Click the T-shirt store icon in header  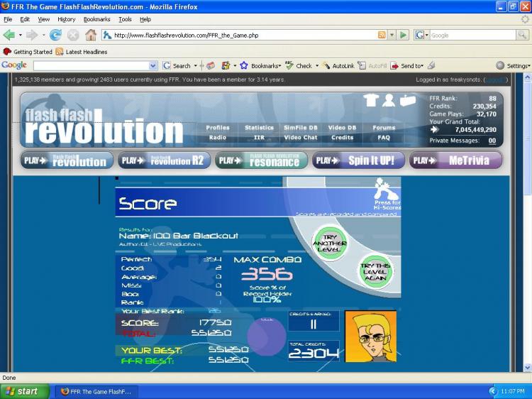370,101
